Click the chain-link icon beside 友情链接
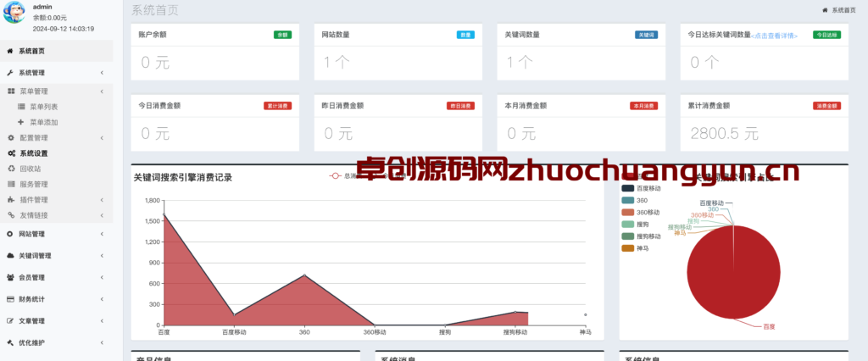This screenshot has width=868, height=361. click(11, 215)
